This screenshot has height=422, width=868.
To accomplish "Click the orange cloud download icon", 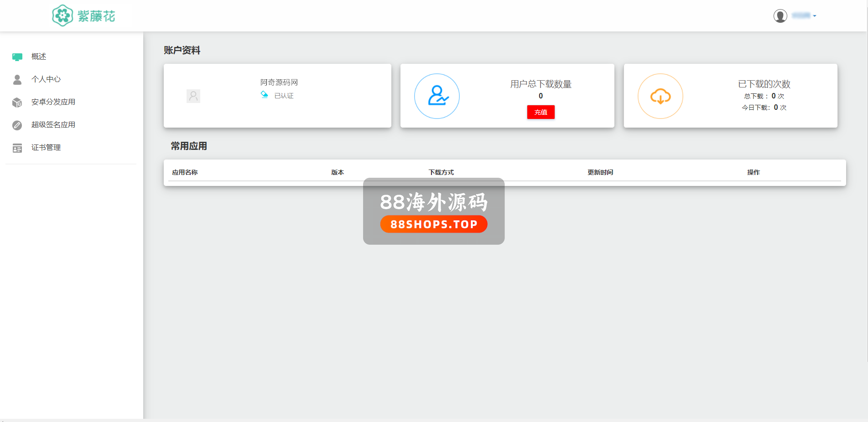I will (660, 96).
